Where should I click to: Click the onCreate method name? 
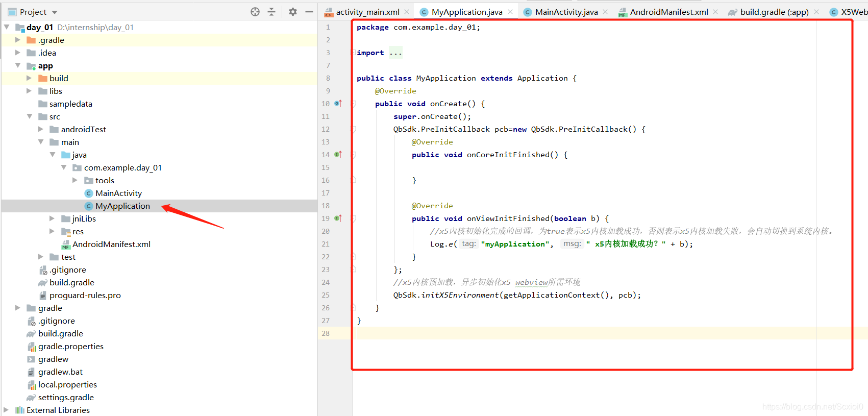pos(448,104)
